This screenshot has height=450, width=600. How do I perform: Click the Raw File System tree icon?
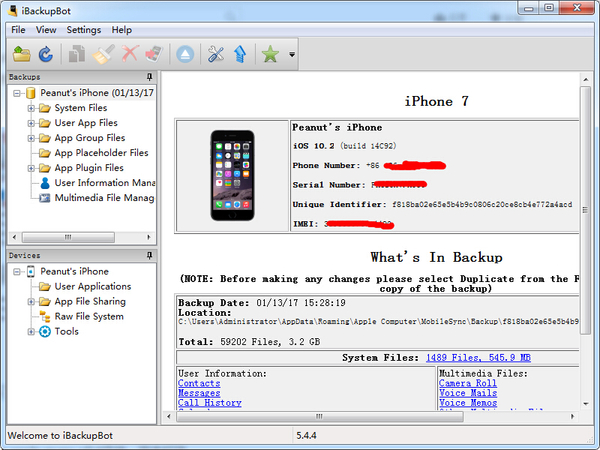pos(45,317)
